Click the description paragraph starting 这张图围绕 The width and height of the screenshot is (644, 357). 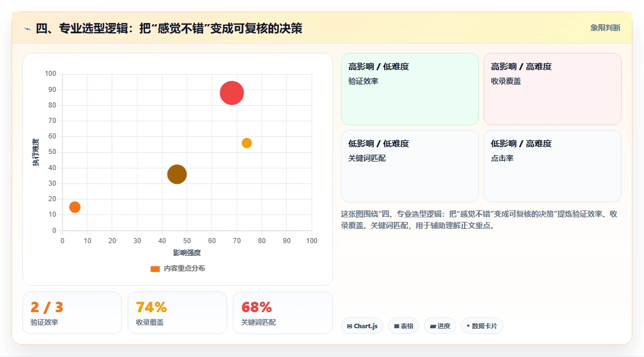click(479, 220)
